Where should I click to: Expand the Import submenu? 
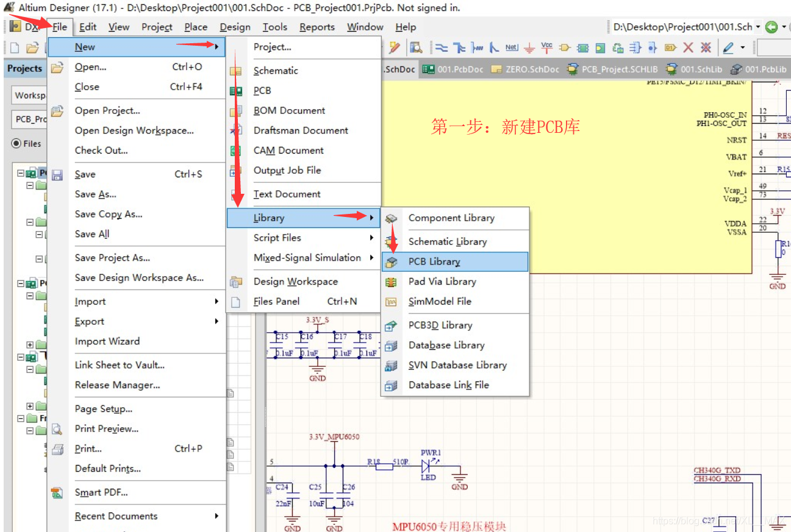tap(137, 302)
